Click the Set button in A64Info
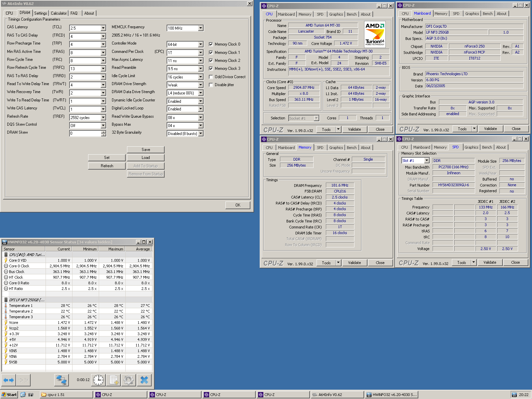Image resolution: width=532 pixels, height=399 pixels. click(107, 158)
